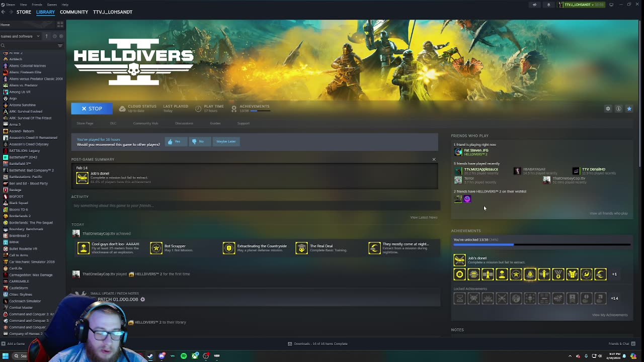Click sort-ascending arrow in library sidebar
644x362 pixels.
pyautogui.click(x=46, y=36)
